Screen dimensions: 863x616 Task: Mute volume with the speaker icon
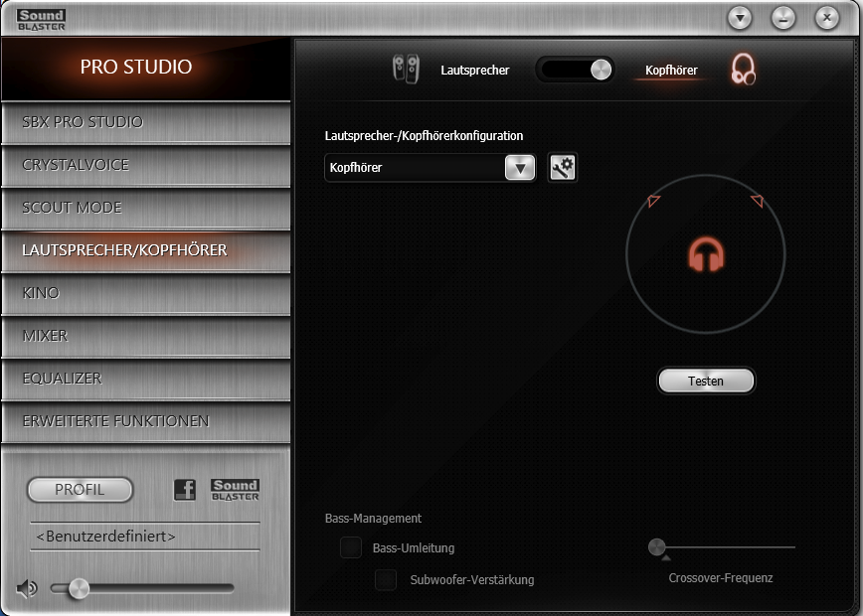pos(27,588)
